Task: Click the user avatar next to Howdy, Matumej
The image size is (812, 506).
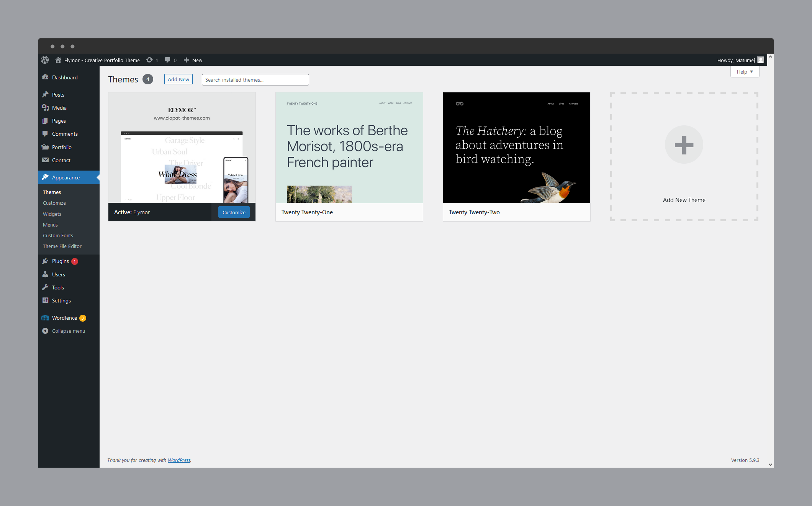Action: coord(761,60)
